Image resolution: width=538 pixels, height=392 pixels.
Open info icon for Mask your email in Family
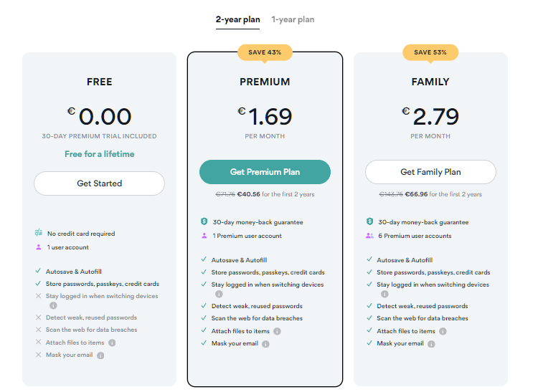431,344
